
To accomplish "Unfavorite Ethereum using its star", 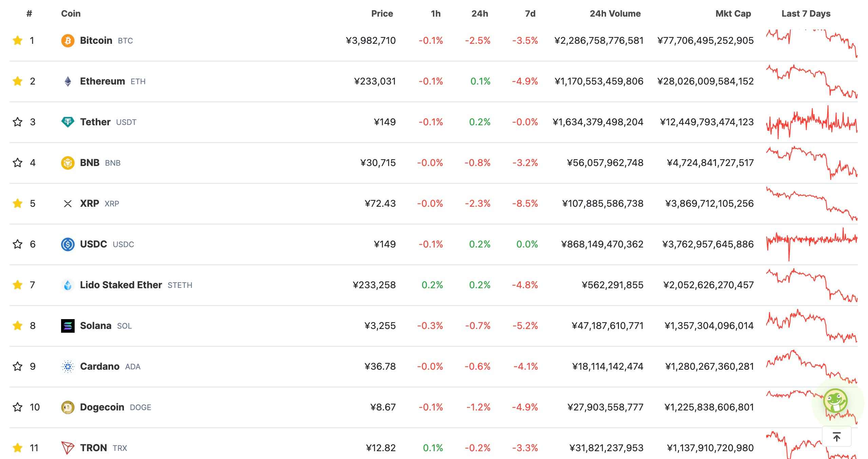I will [x=18, y=81].
